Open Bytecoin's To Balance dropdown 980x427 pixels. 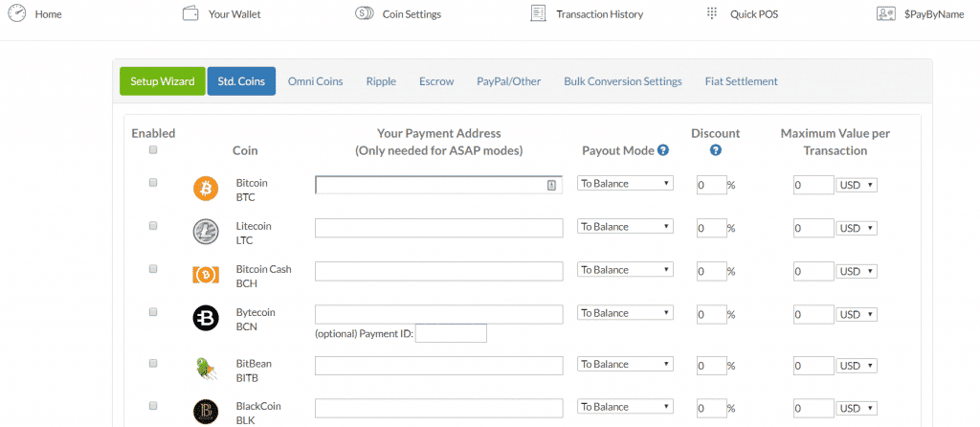[625, 313]
